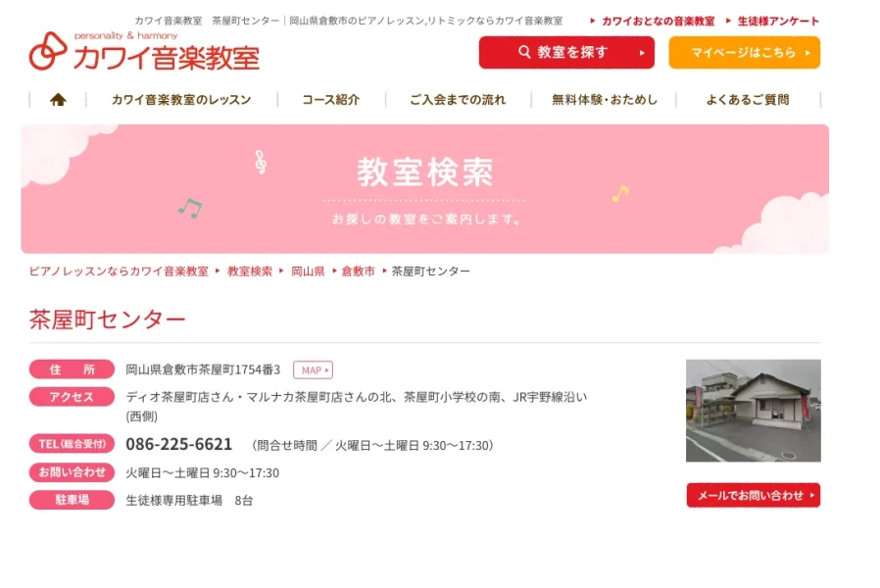Open カワイ音楽教室のレッスン menu
This screenshot has height=588, width=880.
click(181, 100)
